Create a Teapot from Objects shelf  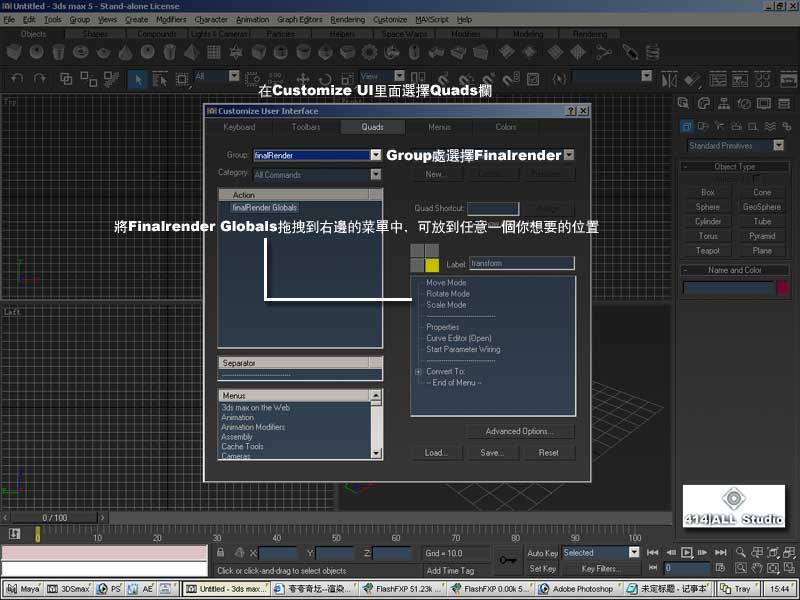click(103, 52)
